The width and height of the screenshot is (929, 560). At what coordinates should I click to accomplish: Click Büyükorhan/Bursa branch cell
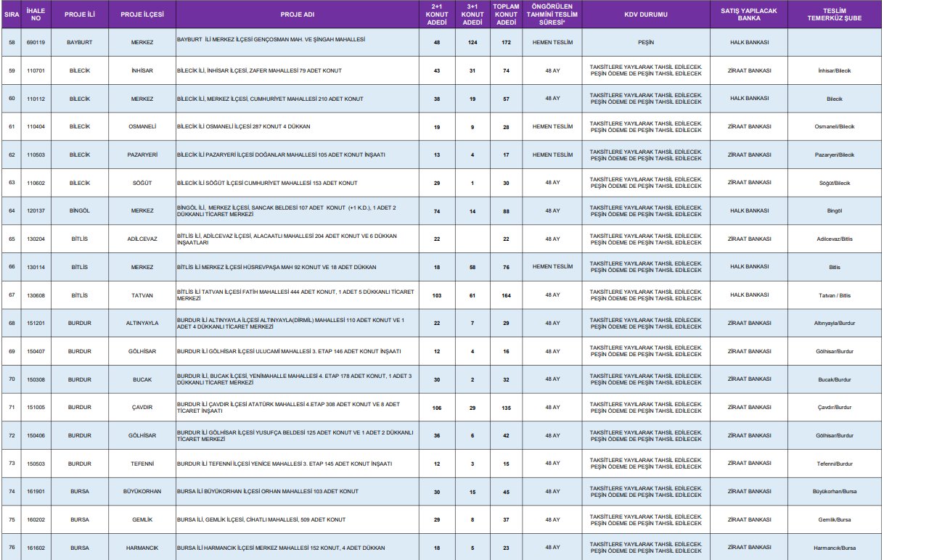(835, 491)
